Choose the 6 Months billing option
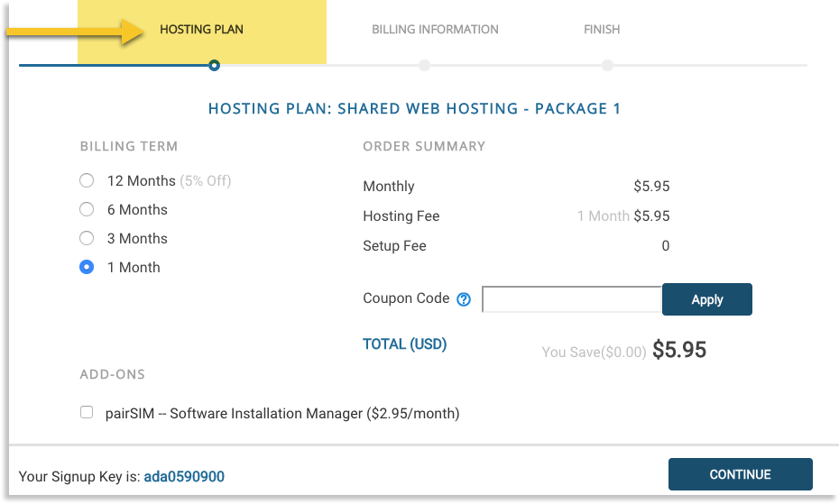 click(x=87, y=209)
